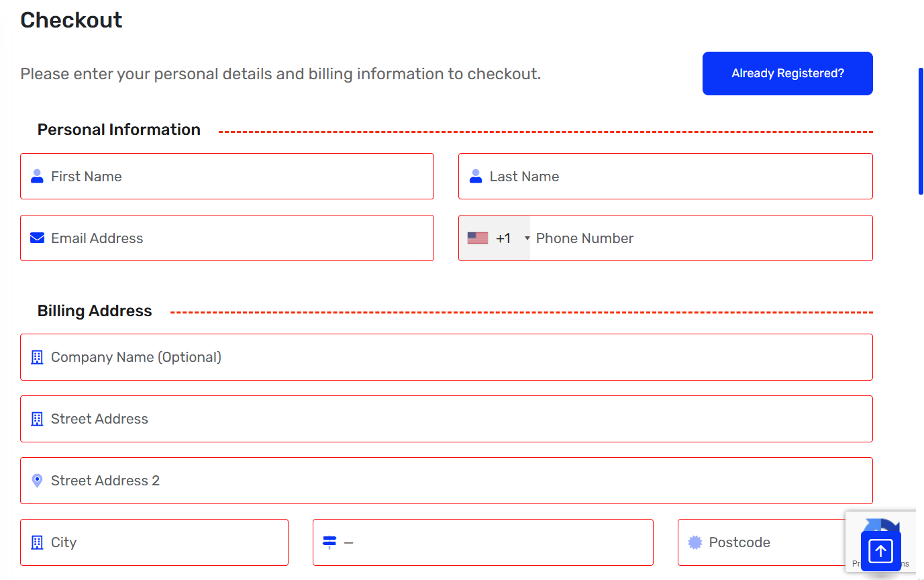Click the person icon in First Name field
This screenshot has width=924, height=580.
pos(38,177)
